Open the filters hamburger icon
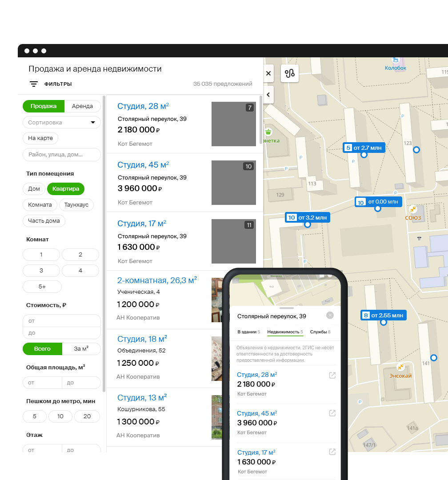 [34, 84]
